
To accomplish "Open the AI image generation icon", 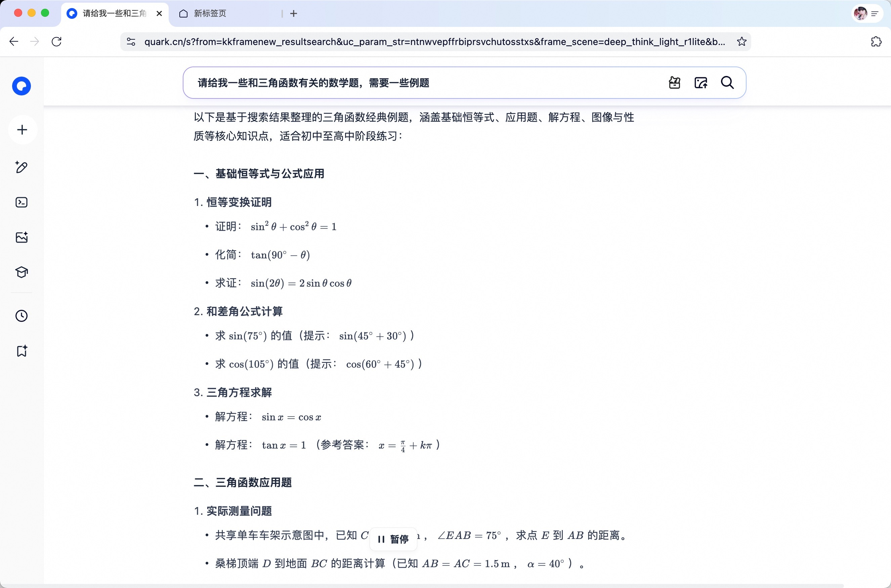I will pyautogui.click(x=22, y=237).
